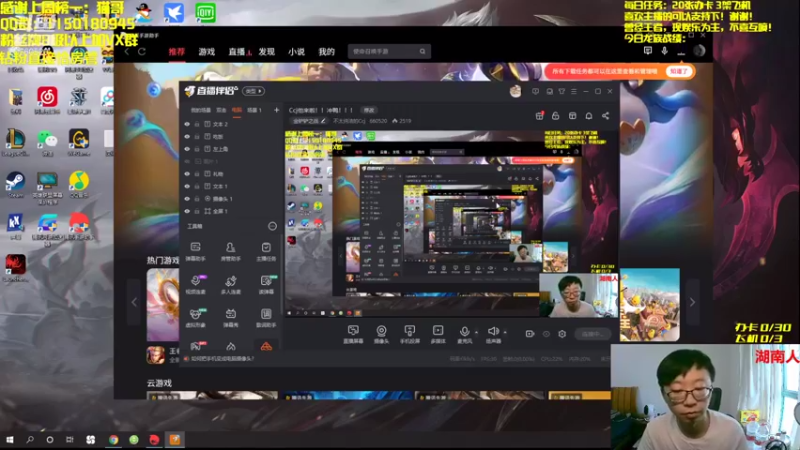Open the 虚拟形象 tool
Screen dimensions: 800x450
click(x=195, y=317)
